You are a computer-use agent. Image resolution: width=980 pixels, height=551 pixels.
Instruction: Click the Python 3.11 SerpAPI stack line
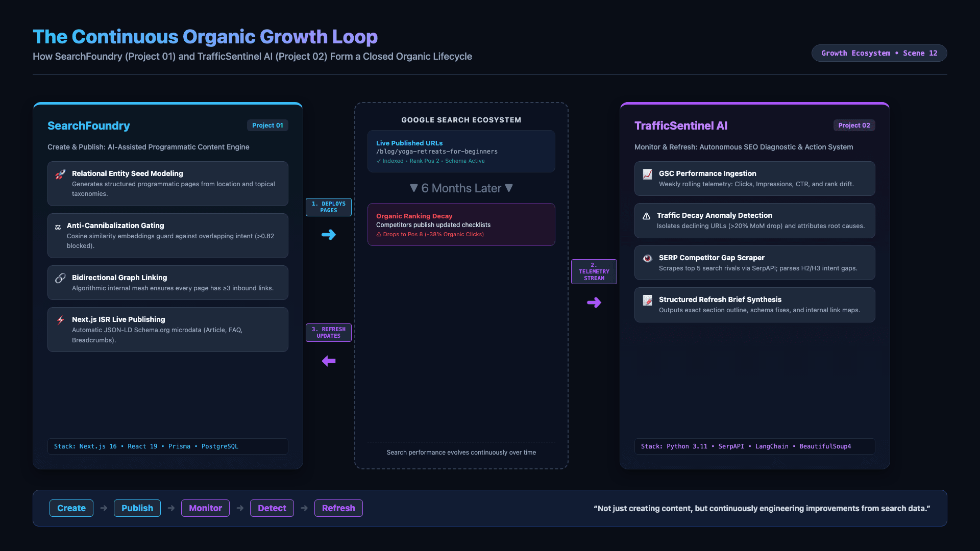click(755, 446)
